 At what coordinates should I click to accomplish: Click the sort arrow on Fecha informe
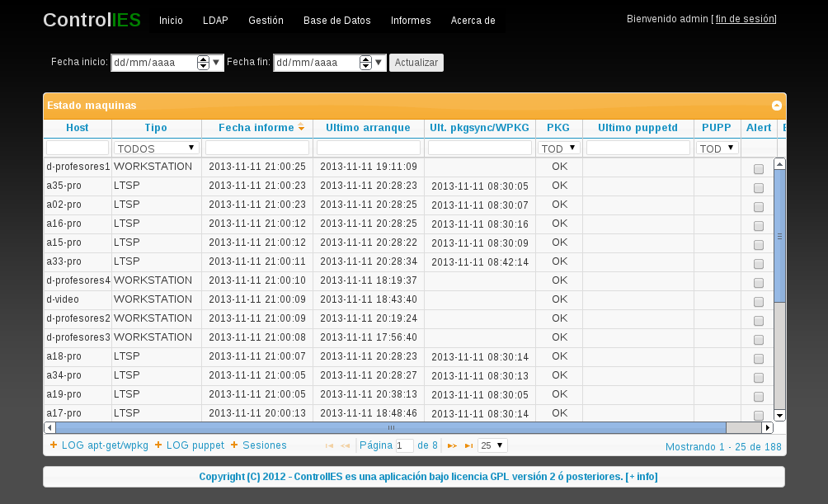click(x=301, y=127)
